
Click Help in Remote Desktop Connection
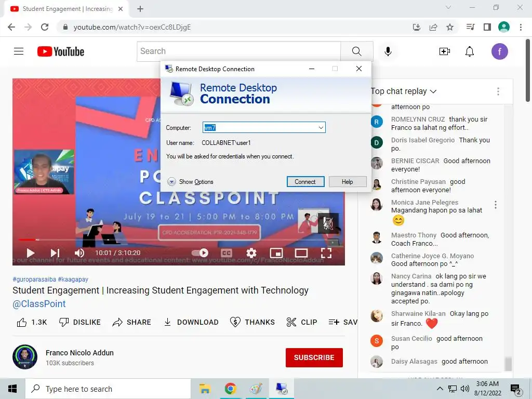(x=348, y=181)
